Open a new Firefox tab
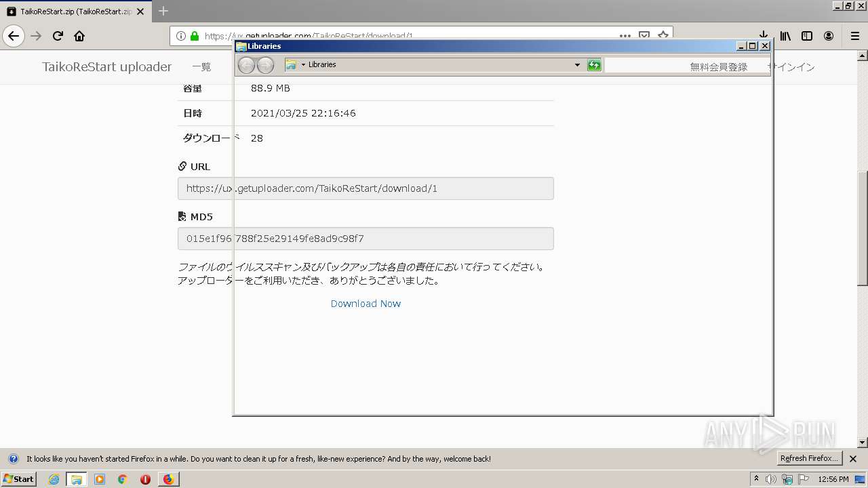 click(x=163, y=11)
